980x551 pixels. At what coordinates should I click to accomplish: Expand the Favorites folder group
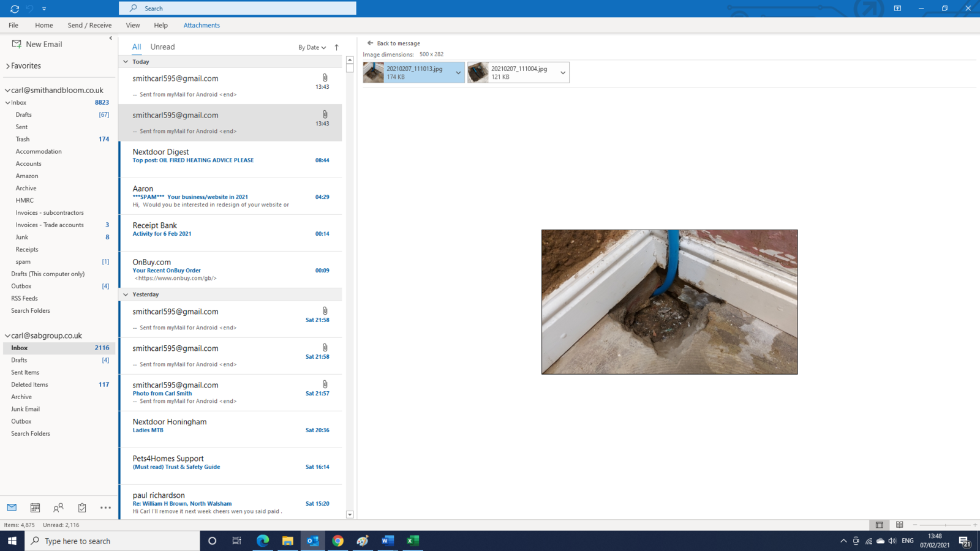pyautogui.click(x=8, y=66)
